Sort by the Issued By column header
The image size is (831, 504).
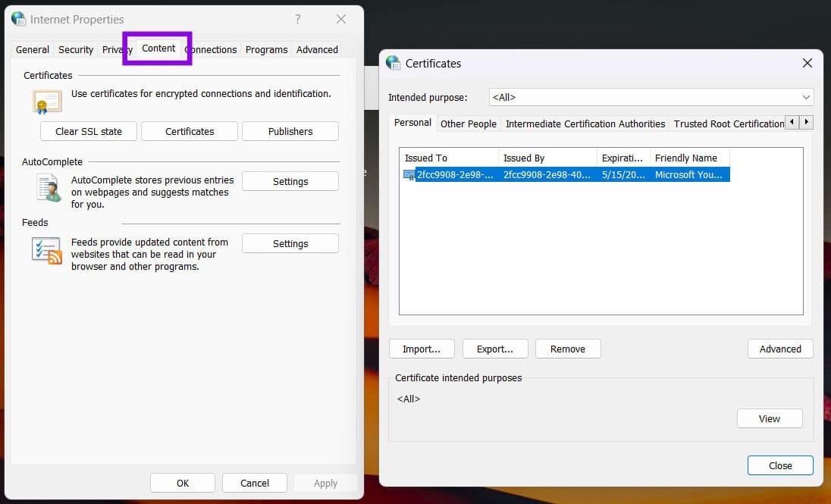point(547,158)
